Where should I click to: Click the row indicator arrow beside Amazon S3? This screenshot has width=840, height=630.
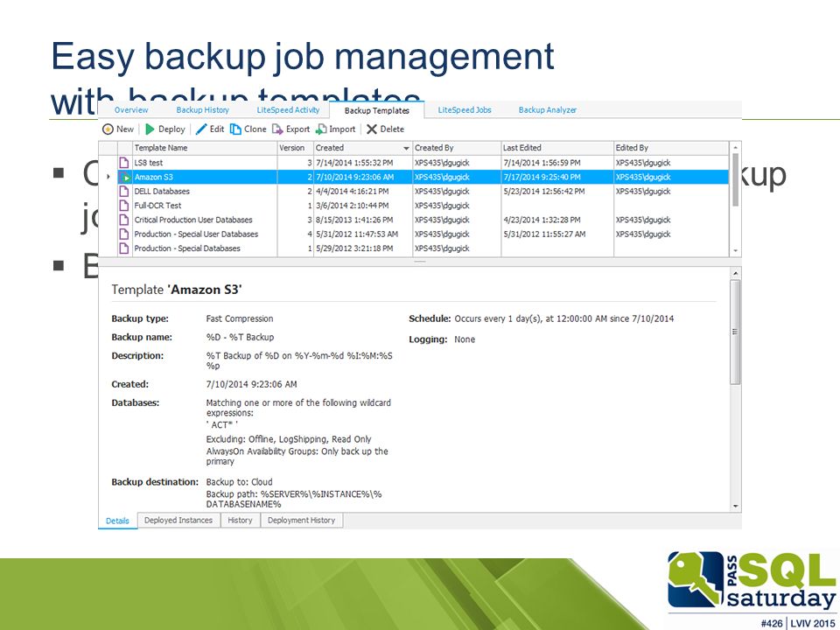click(x=108, y=177)
